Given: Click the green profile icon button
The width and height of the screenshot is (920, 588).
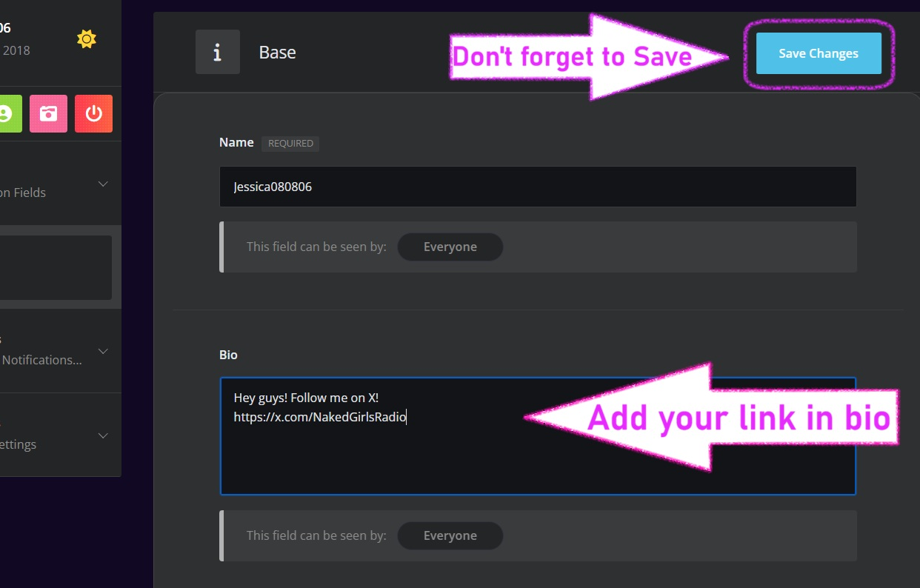Looking at the screenshot, I should pyautogui.click(x=7, y=113).
